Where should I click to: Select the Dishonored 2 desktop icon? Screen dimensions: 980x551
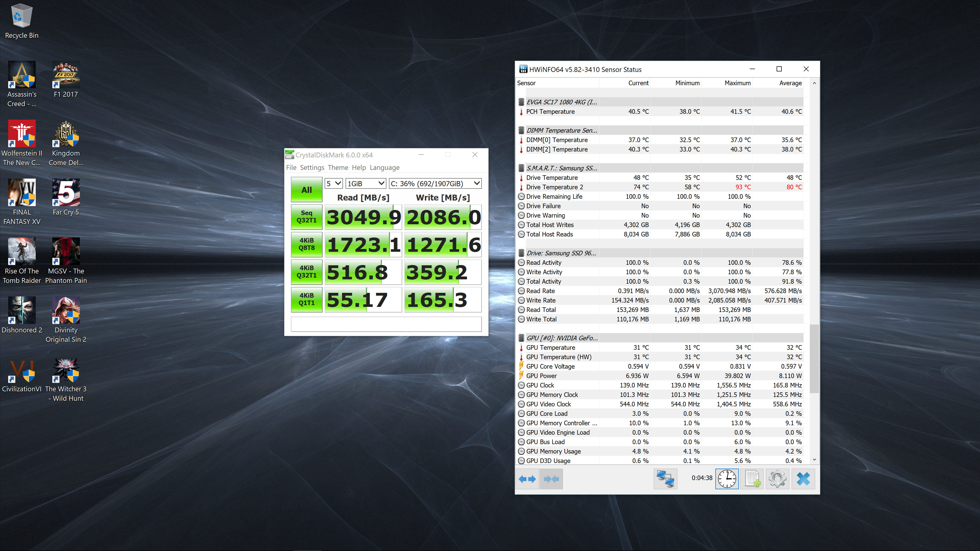click(x=22, y=315)
